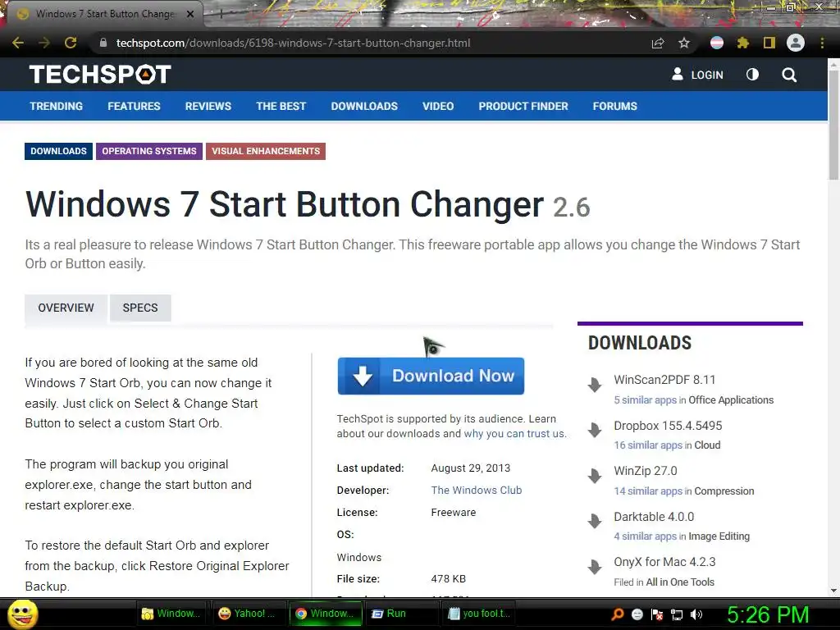The image size is (840, 630).
Task: Select the SPECS tab
Action: (140, 308)
